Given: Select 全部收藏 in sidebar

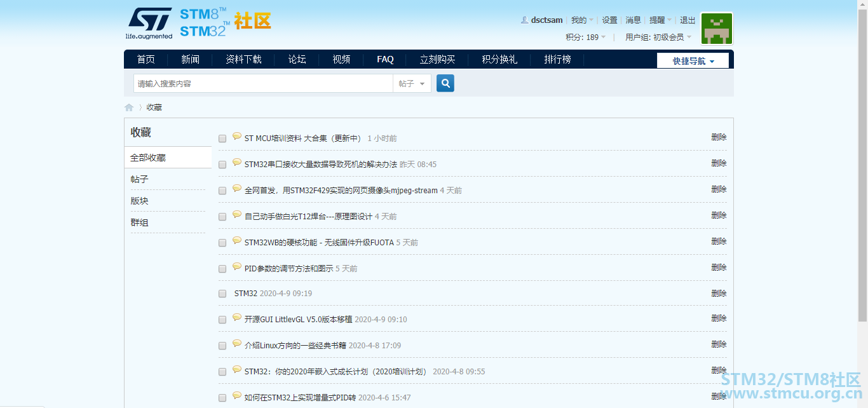Looking at the screenshot, I should [168, 158].
